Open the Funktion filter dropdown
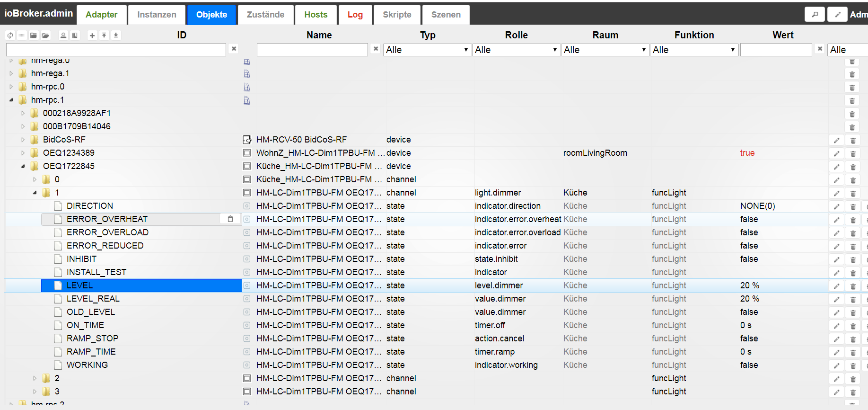This screenshot has height=410, width=868. tap(694, 50)
